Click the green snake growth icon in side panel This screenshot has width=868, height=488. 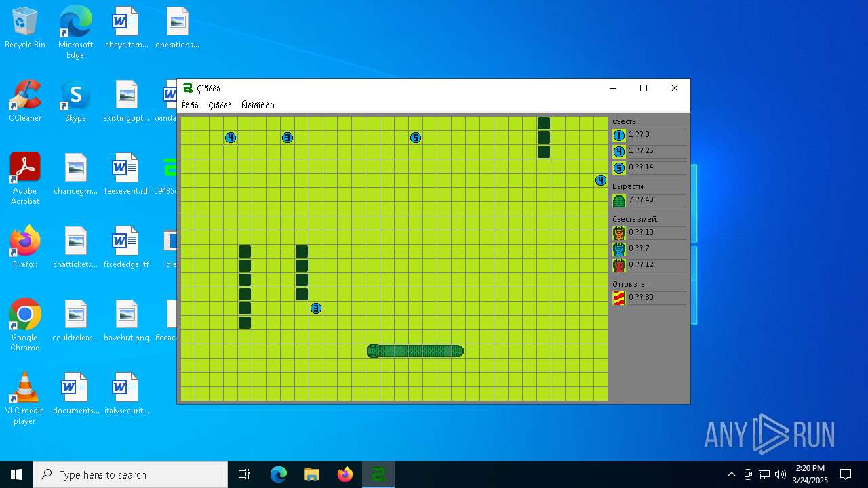[619, 201]
